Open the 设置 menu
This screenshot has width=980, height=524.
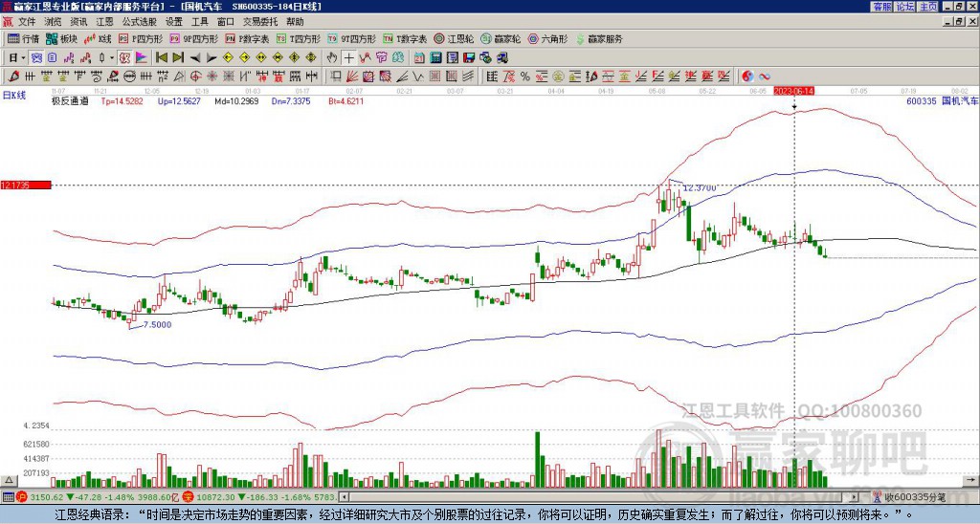pyautogui.click(x=174, y=22)
